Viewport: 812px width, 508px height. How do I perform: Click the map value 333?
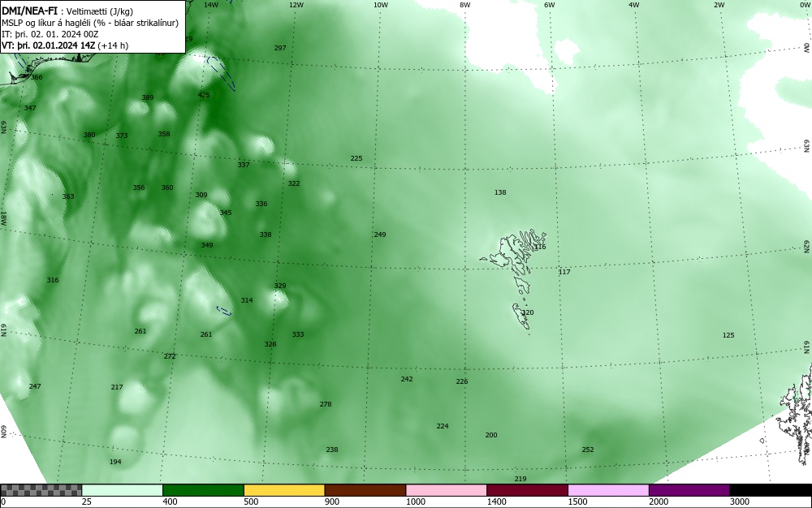[298, 334]
